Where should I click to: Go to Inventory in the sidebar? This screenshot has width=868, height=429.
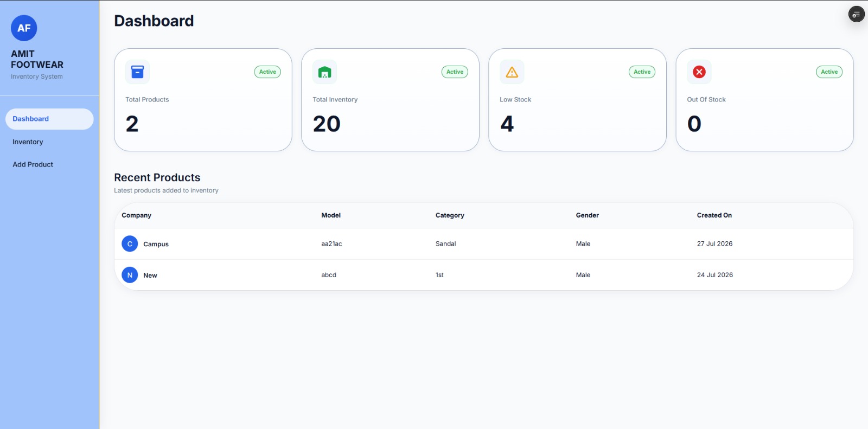point(49,142)
